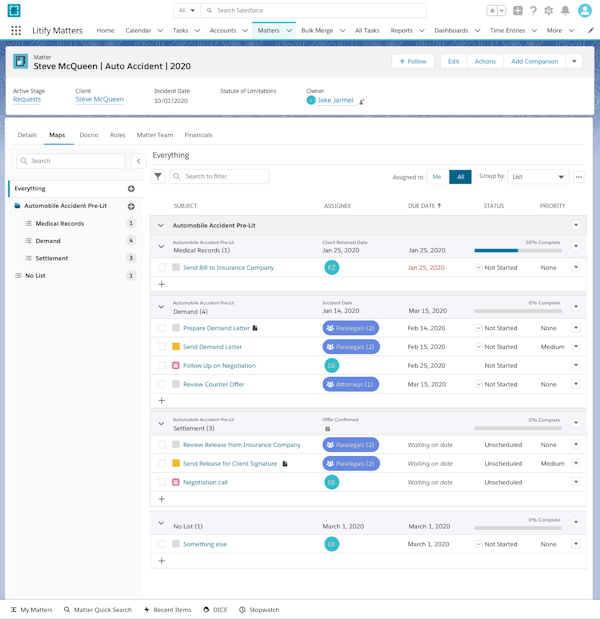Open the Global Actions plus icon
Screen dimensions: 600x619
coord(518,11)
